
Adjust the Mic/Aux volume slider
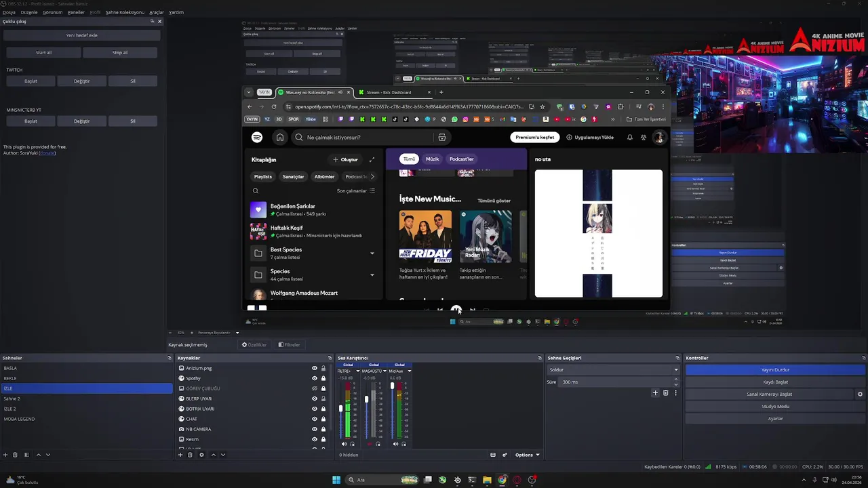[x=392, y=387]
